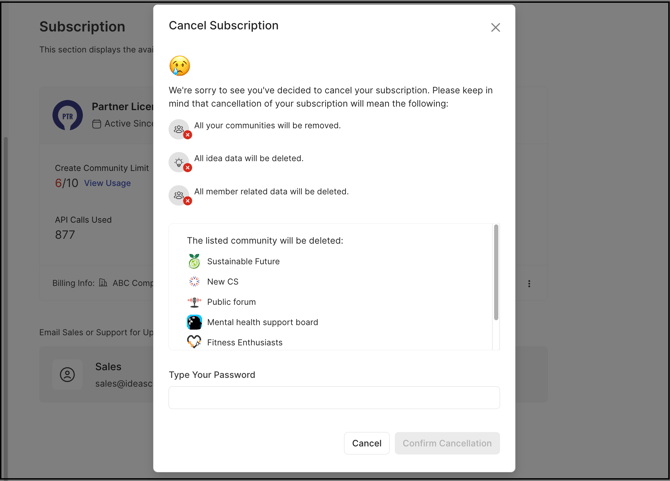Open the View Usage link
This screenshot has width=670, height=481.
pyautogui.click(x=107, y=183)
